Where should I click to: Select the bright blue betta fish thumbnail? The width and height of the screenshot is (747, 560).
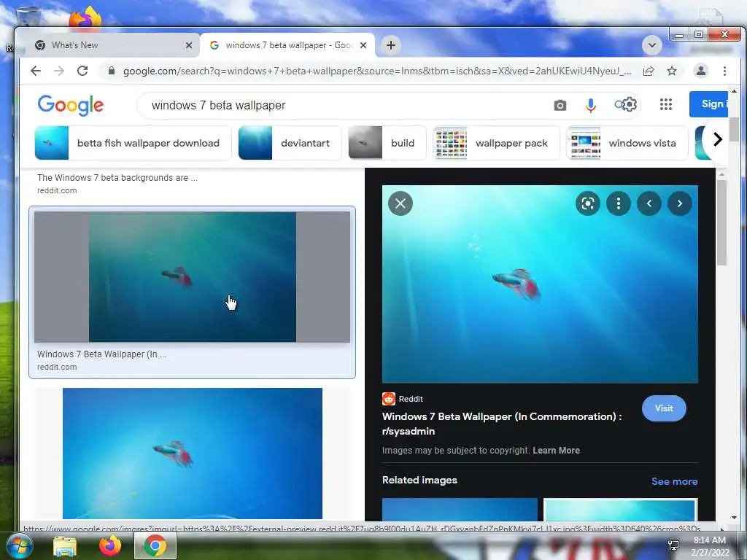click(192, 454)
